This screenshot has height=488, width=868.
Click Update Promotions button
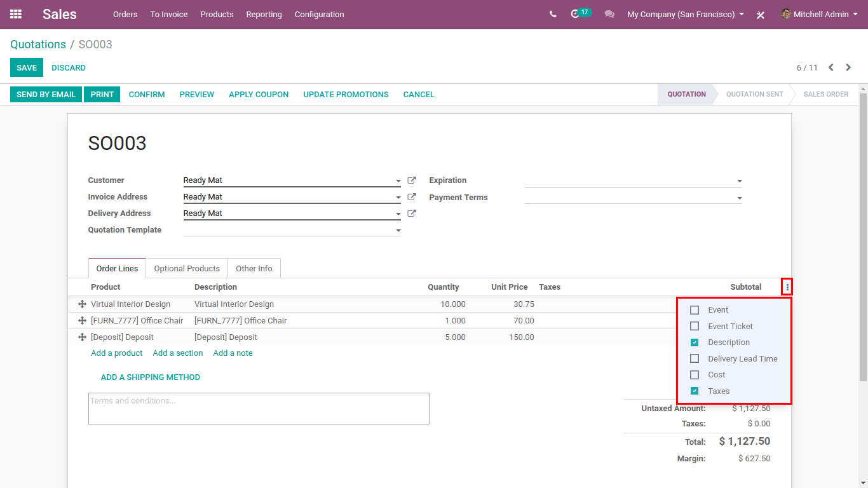coord(346,94)
